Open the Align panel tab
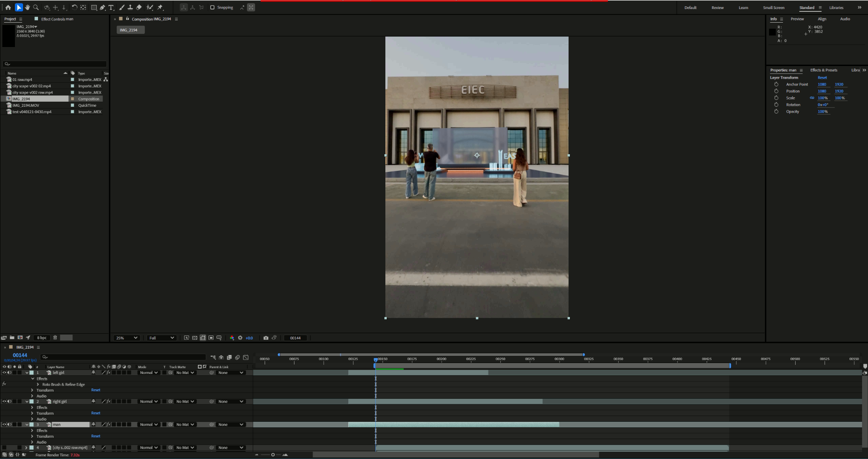868x459 pixels. point(822,19)
